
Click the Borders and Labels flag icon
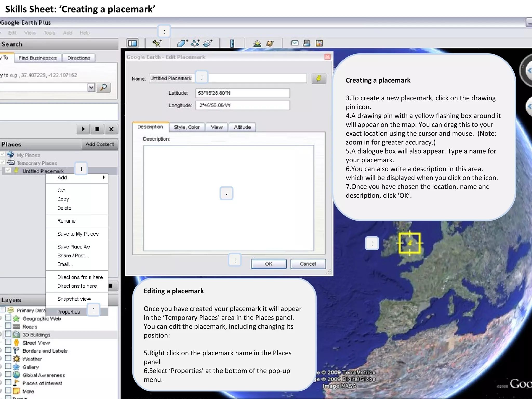point(16,351)
